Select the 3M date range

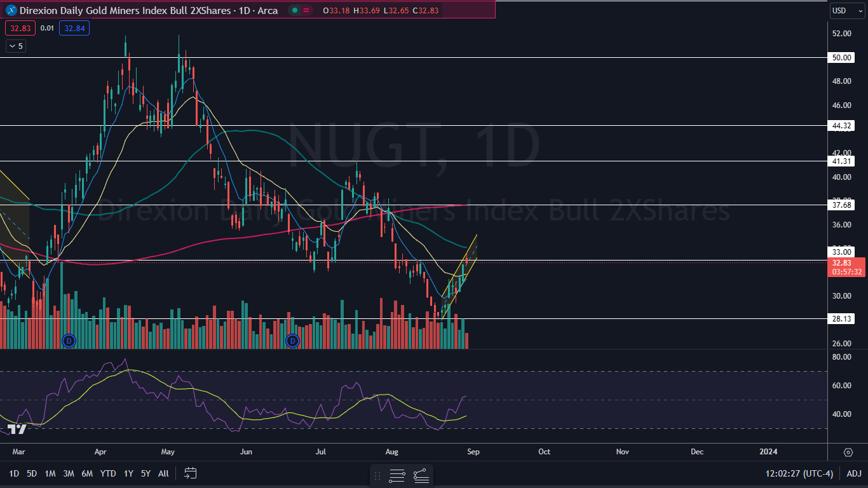coord(69,473)
